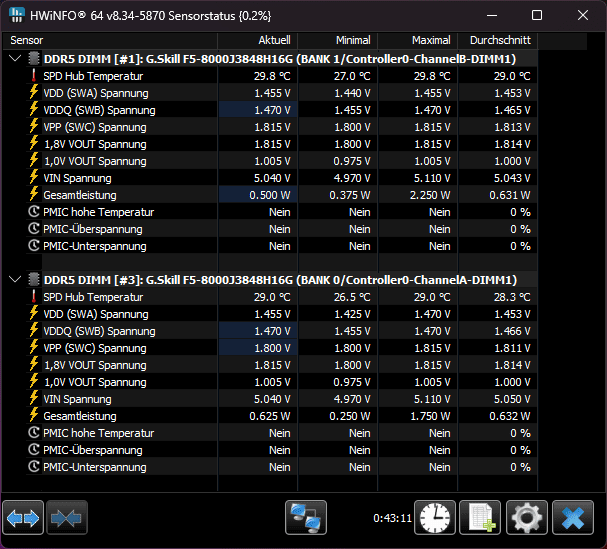Click the 26.5 °C minimum temperature value

(x=352, y=297)
